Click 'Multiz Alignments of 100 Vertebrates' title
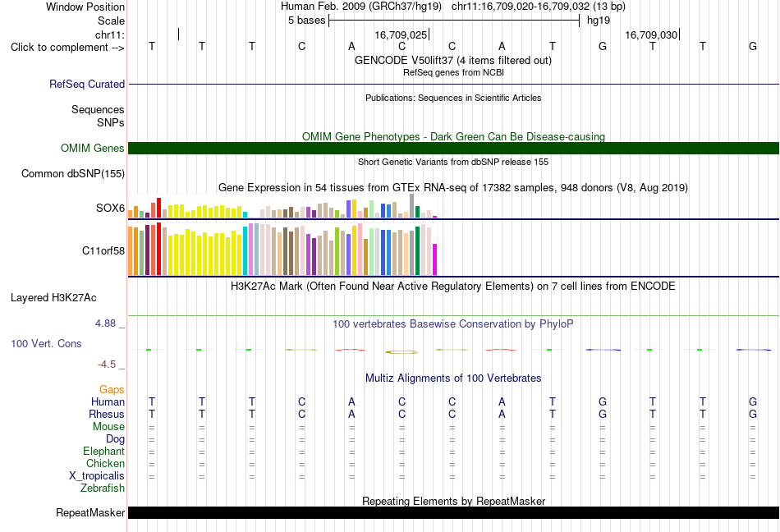Viewport: 780px width, 532px height. pyautogui.click(x=453, y=378)
